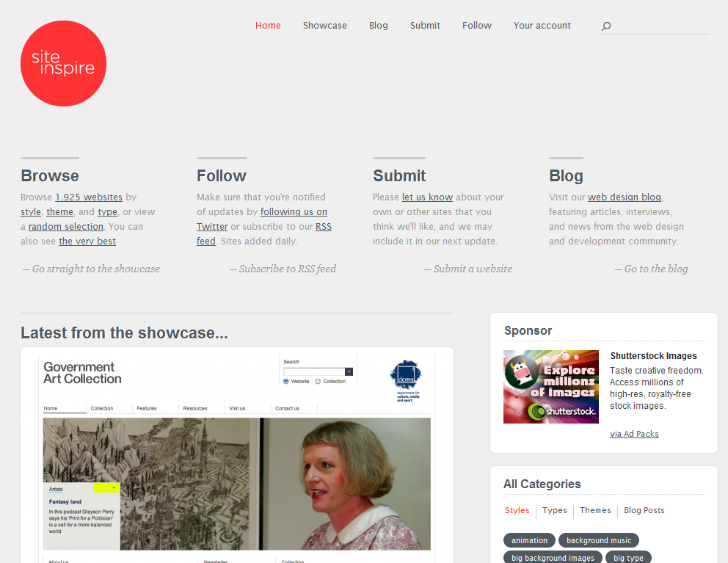The width and height of the screenshot is (728, 563).
Task: Switch to the Types category tab
Action: coord(554,510)
